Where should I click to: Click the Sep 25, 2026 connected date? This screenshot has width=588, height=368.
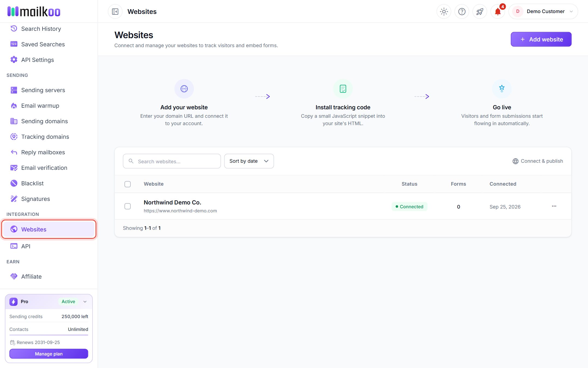pyautogui.click(x=505, y=207)
